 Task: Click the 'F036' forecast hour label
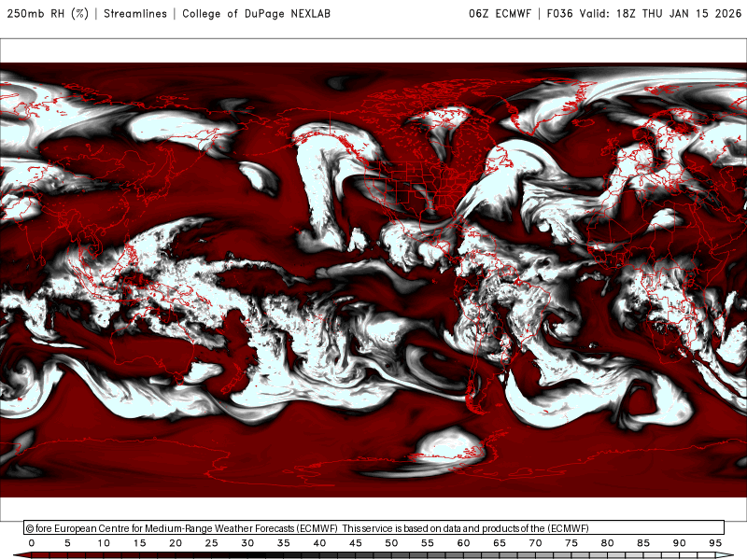click(559, 13)
